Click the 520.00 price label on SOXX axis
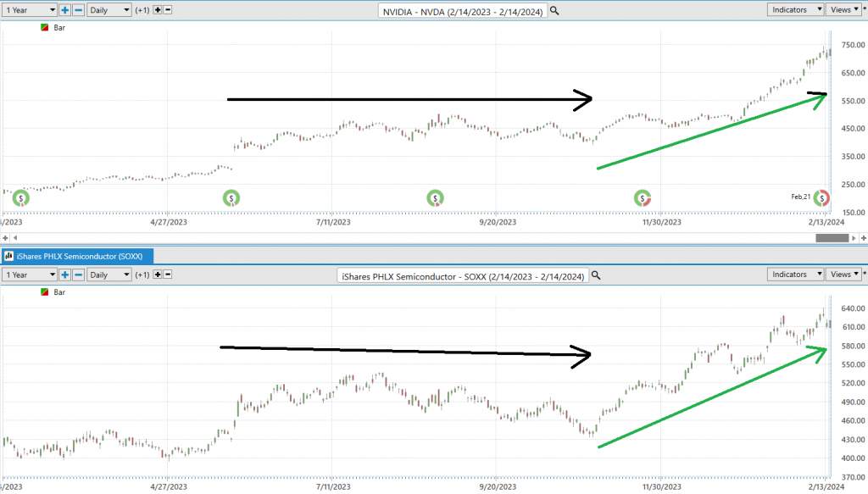Image resolution: width=868 pixels, height=494 pixels. coord(853,383)
